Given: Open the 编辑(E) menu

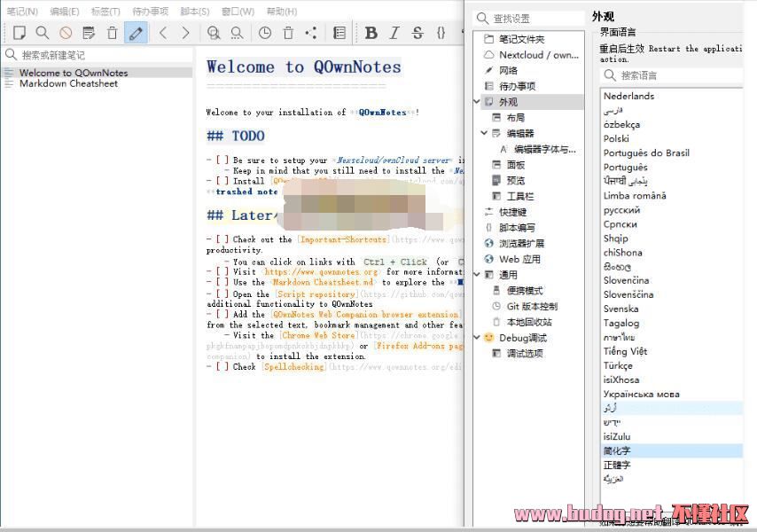Looking at the screenshot, I should pos(64,12).
